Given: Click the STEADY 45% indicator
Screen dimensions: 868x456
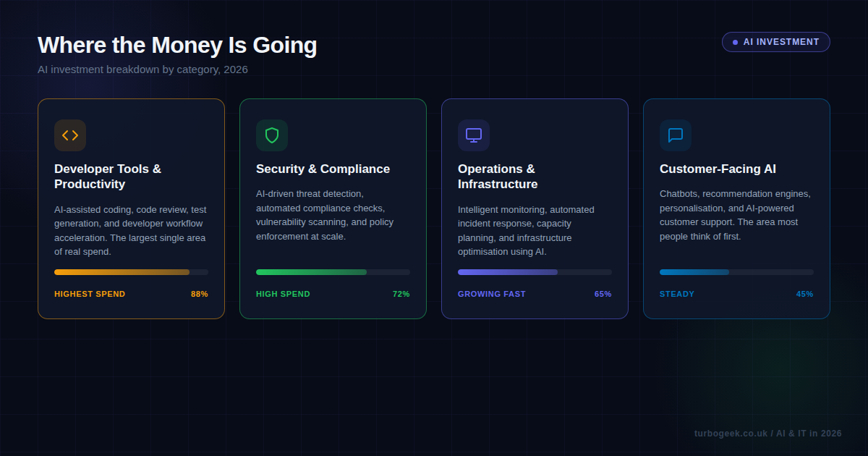Looking at the screenshot, I should point(676,294).
